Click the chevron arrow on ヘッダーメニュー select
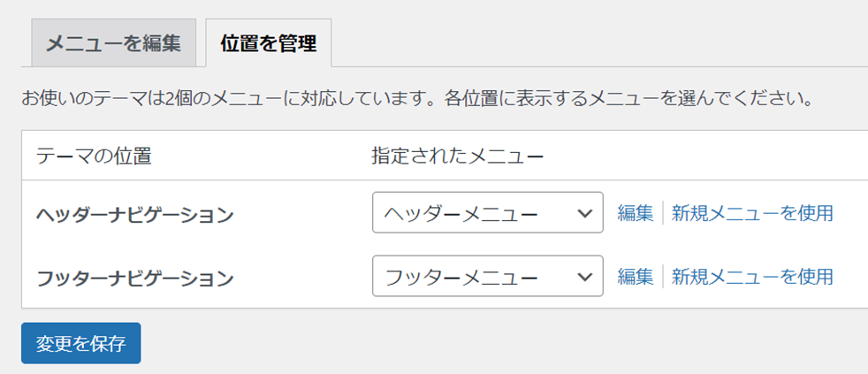 click(x=584, y=213)
